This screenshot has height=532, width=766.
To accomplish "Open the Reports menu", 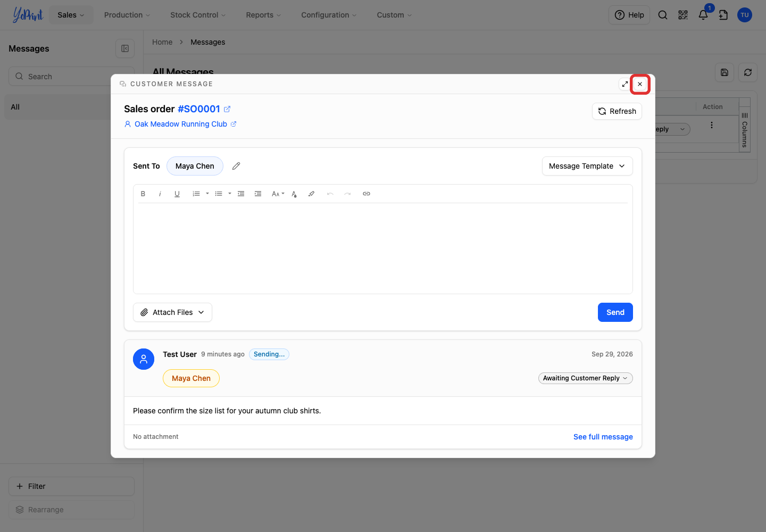I will tap(263, 15).
